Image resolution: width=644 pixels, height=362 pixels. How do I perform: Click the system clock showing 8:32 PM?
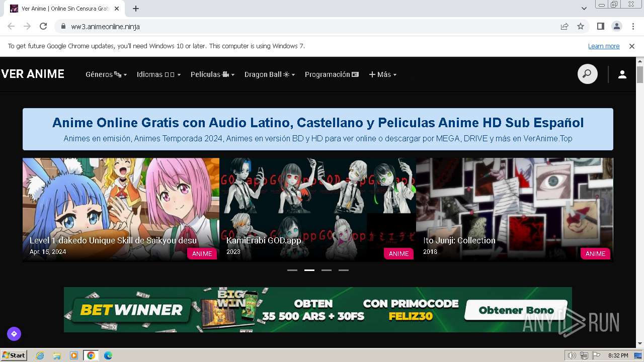coord(618,355)
